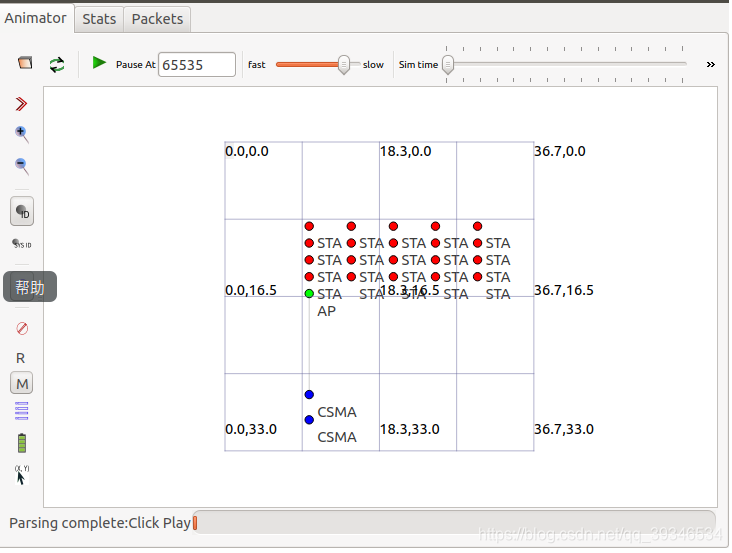
Task: Start the animation with Play
Action: tap(99, 63)
